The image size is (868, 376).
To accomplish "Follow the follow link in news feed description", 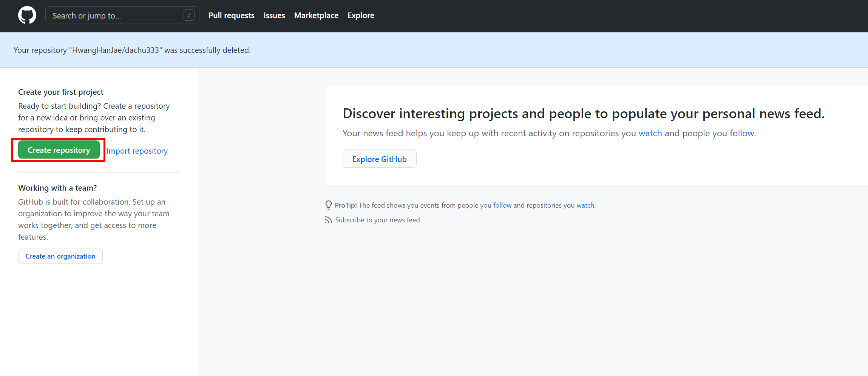I will (742, 133).
